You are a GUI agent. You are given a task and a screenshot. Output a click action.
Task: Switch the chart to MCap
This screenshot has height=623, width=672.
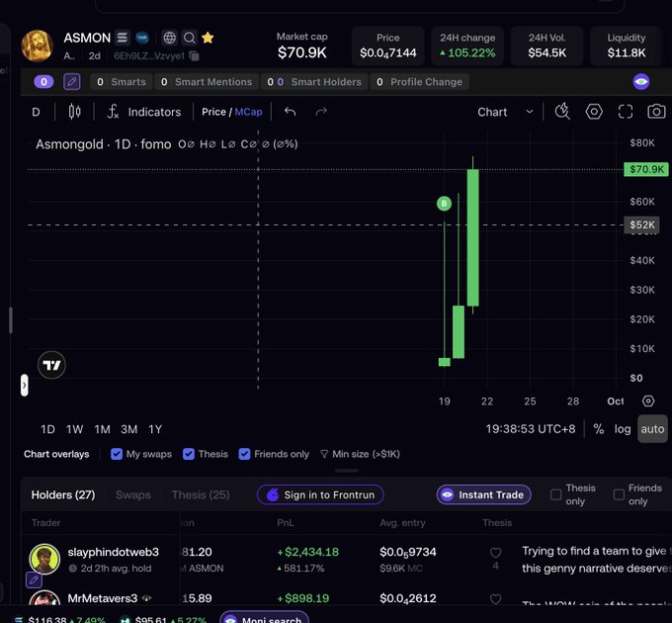point(249,112)
